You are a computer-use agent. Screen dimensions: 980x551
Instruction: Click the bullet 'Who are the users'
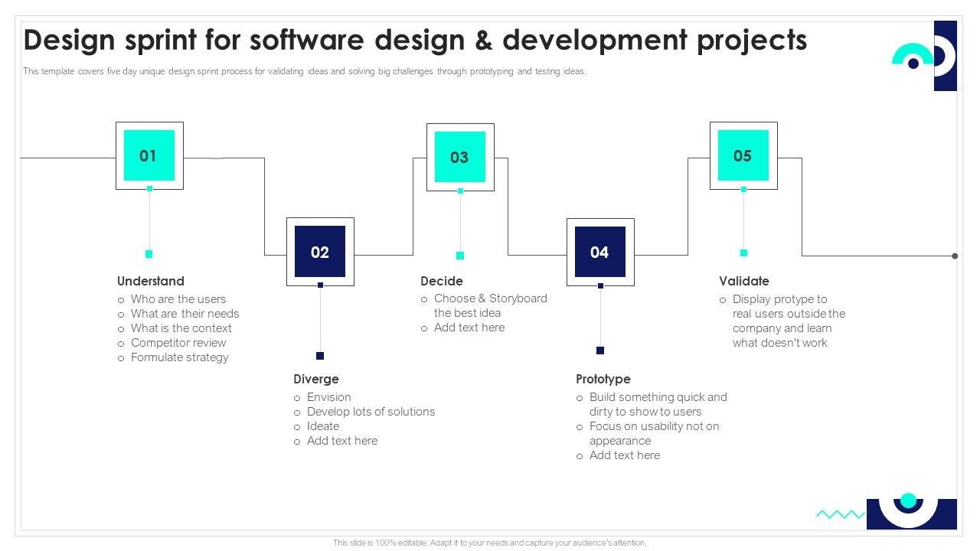coord(178,299)
